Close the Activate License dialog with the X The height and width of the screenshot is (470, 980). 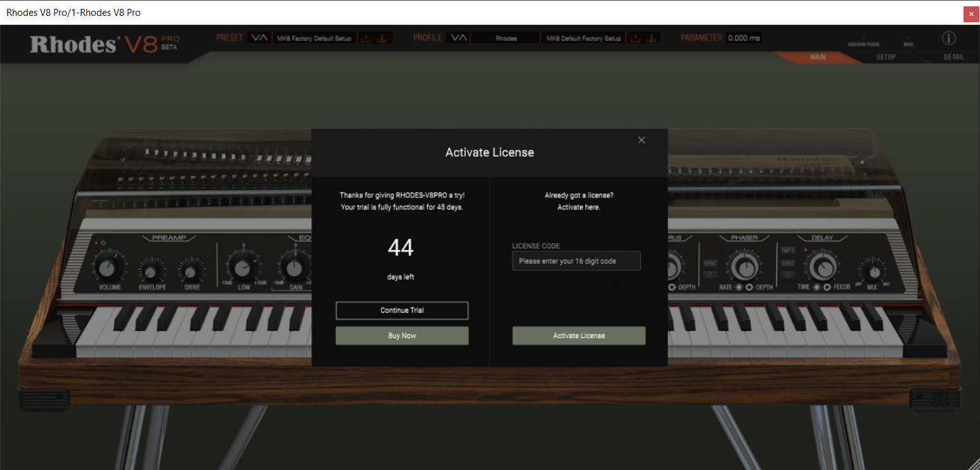coord(642,140)
